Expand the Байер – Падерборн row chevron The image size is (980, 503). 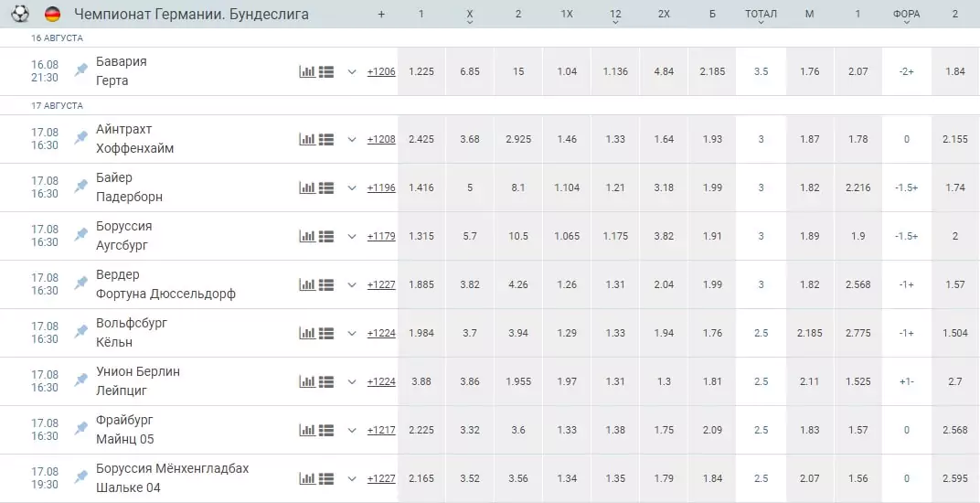(x=352, y=187)
